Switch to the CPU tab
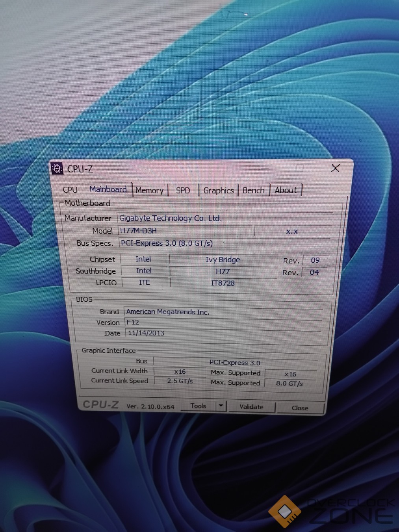Image resolution: width=399 pixels, height=532 pixels. point(70,190)
